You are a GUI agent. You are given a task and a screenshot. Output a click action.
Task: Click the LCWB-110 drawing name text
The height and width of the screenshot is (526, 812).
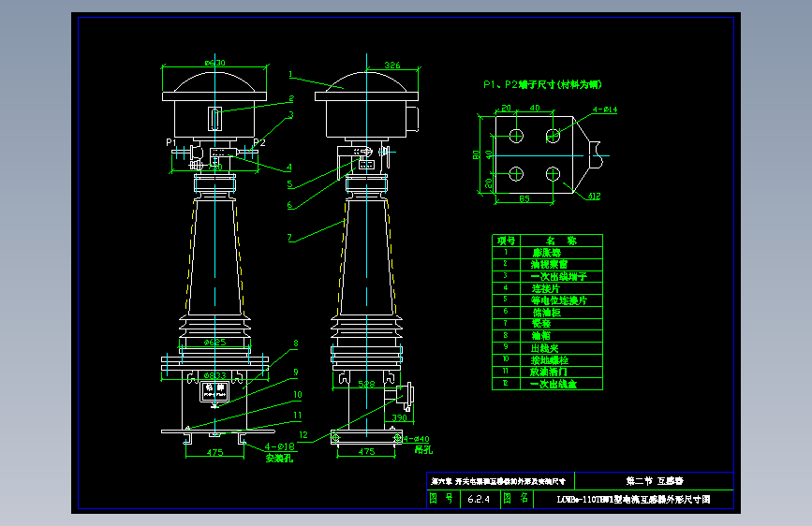tap(633, 499)
